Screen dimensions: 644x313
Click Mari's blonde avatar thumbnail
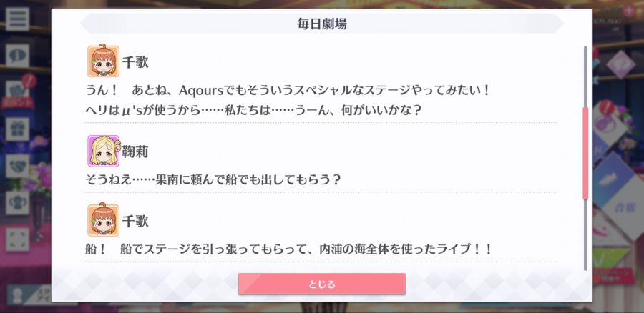click(x=104, y=151)
